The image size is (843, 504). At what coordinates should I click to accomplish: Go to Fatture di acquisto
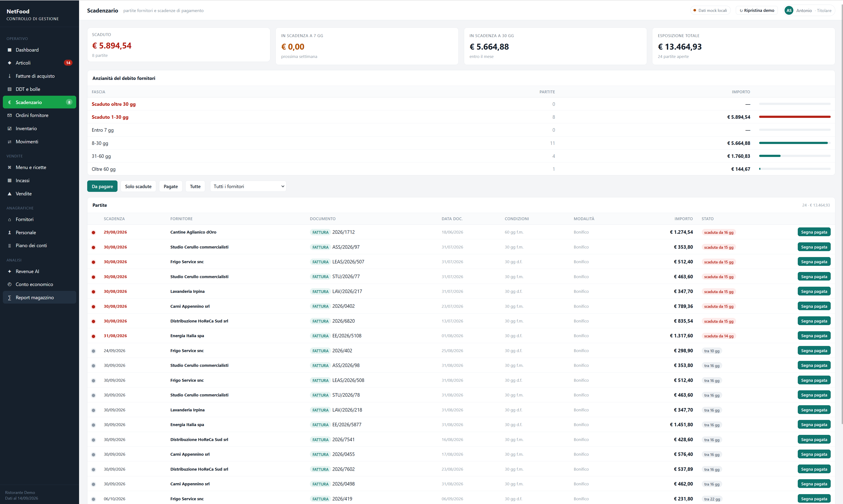(x=39, y=76)
